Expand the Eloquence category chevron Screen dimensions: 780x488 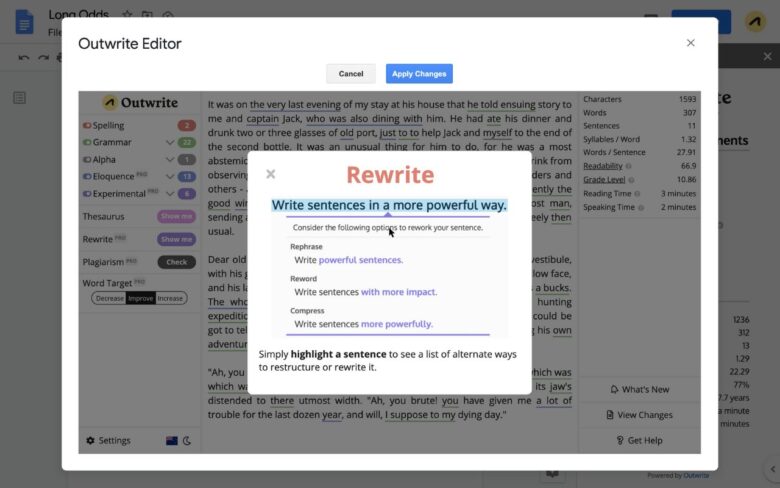click(x=170, y=177)
